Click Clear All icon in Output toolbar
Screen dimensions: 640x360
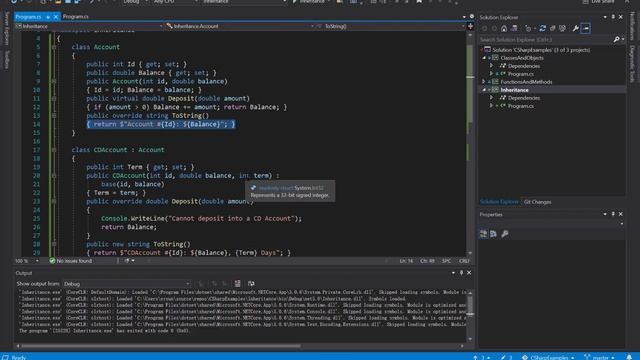pos(238,284)
